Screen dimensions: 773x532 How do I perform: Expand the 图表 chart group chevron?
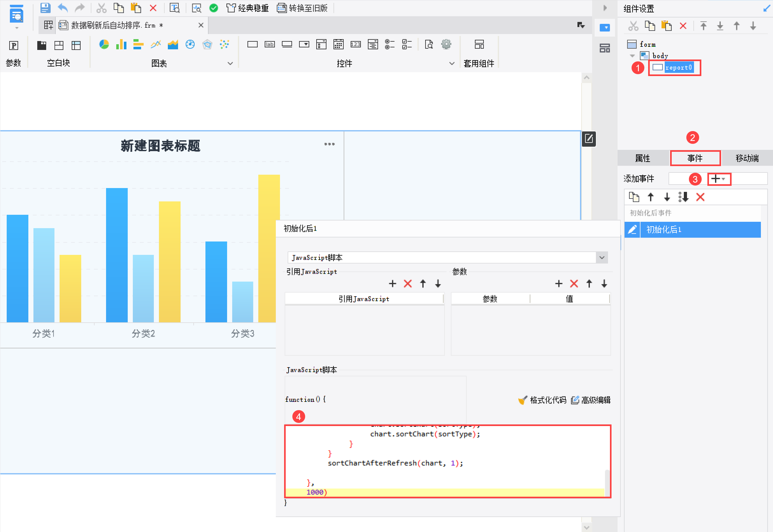(230, 63)
